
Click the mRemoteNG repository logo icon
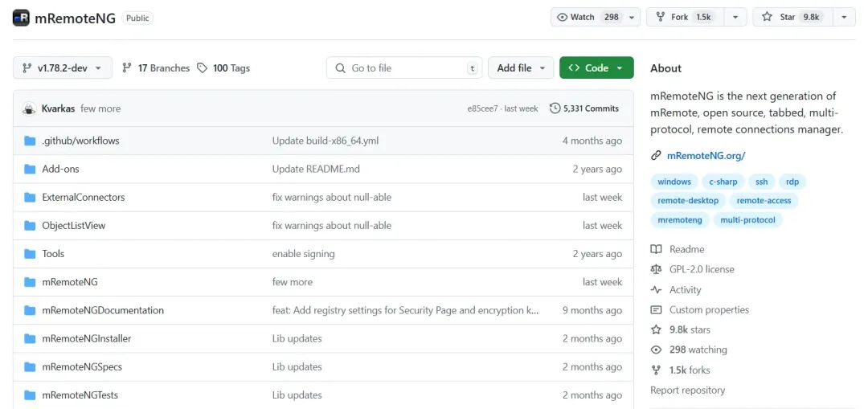21,18
